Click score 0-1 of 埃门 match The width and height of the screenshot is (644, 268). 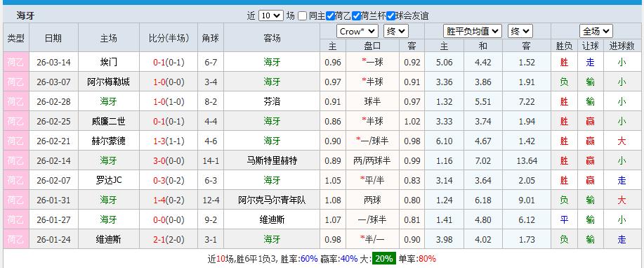(x=159, y=63)
